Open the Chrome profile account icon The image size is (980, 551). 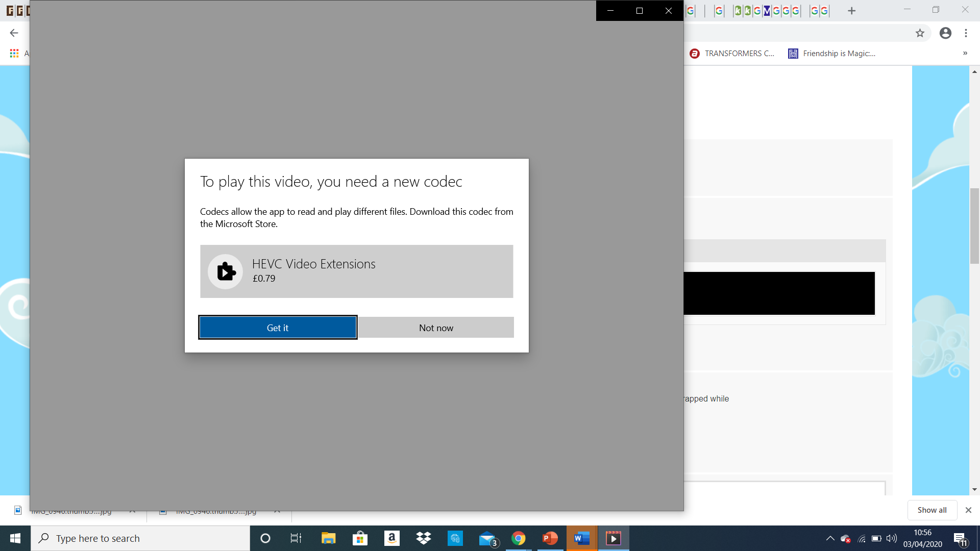click(x=945, y=33)
